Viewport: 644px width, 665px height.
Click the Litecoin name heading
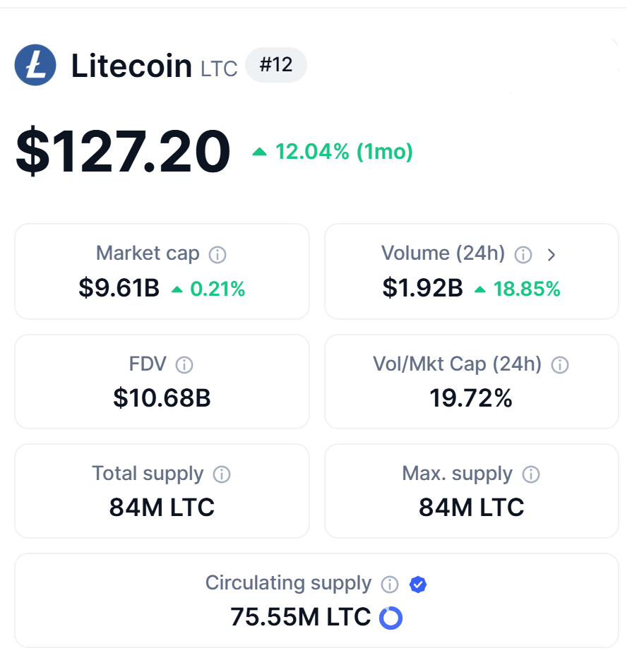131,66
